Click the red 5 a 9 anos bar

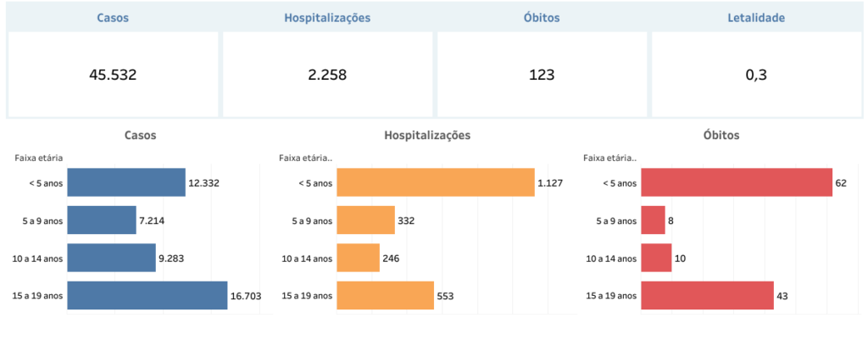pos(653,220)
